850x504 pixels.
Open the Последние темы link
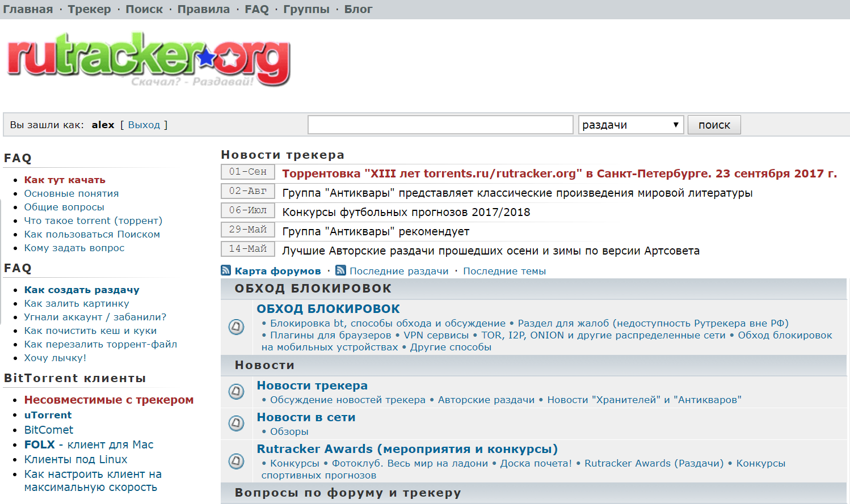pyautogui.click(x=504, y=271)
